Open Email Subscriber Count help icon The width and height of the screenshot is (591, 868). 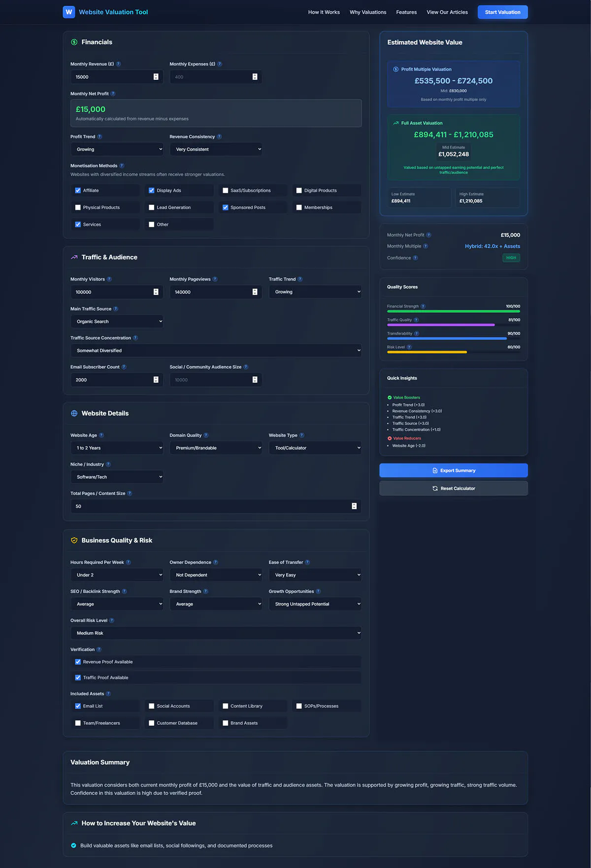(124, 367)
